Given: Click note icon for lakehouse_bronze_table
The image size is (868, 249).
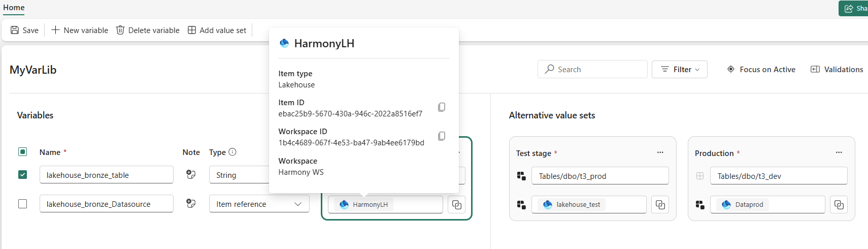Looking at the screenshot, I should tap(191, 175).
